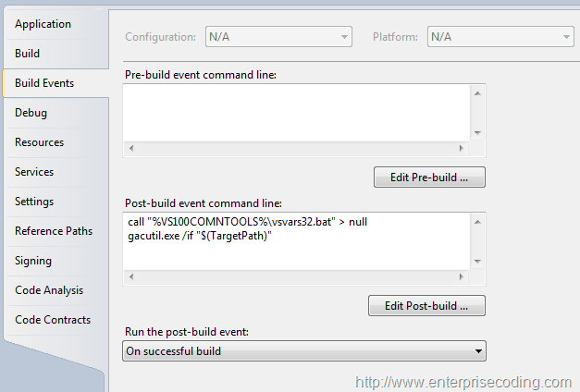The image size is (580, 392).
Task: Click the post-build box scroll up arrow
Action: [x=477, y=222]
